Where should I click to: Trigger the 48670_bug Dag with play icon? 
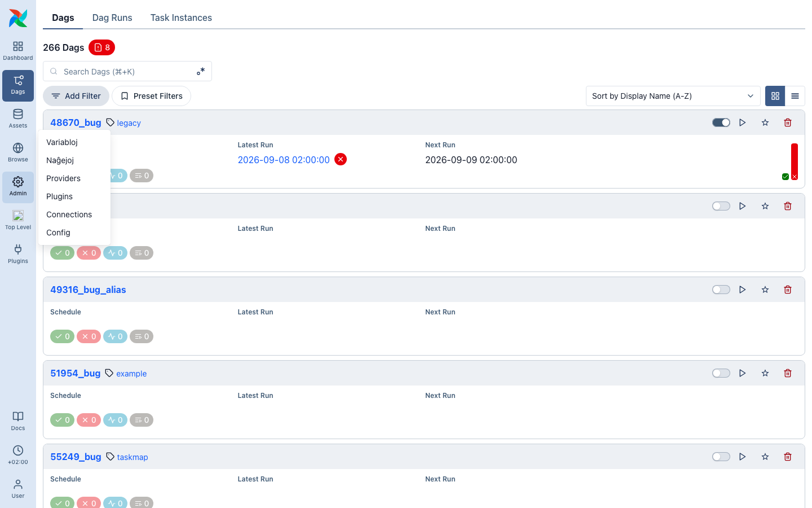tap(743, 122)
